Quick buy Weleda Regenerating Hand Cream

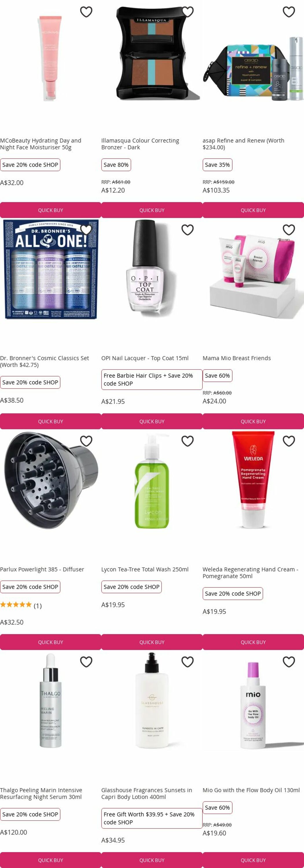253,642
